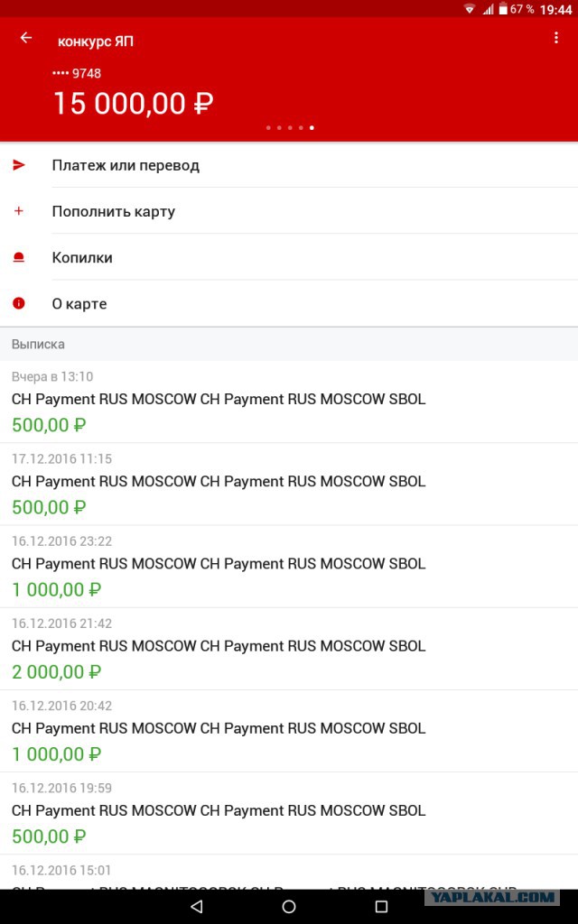Select Пополнить карту option
The height and width of the screenshot is (924, 578).
[289, 211]
